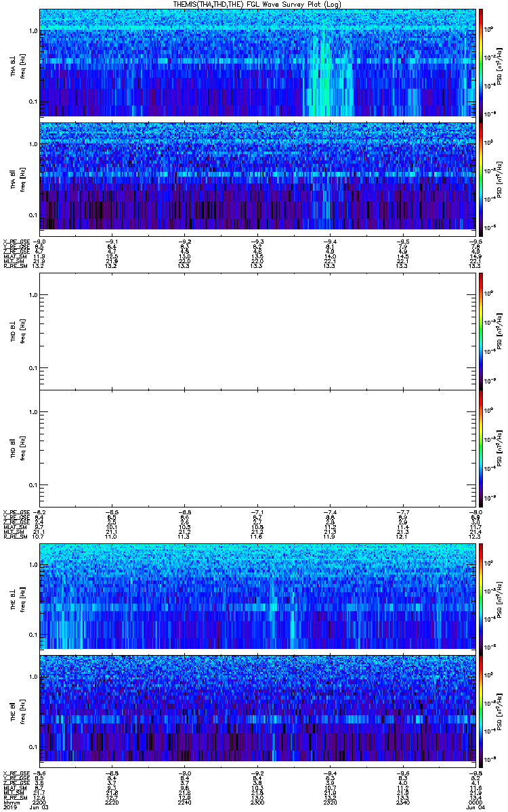Click the 'Jun 03' date label
The image size is (508, 812).
tap(40, 807)
